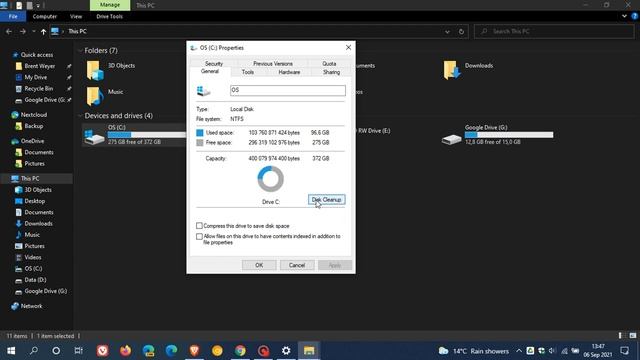Select the Hardware tab
Screen dimensions: 640x360
pyautogui.click(x=289, y=72)
